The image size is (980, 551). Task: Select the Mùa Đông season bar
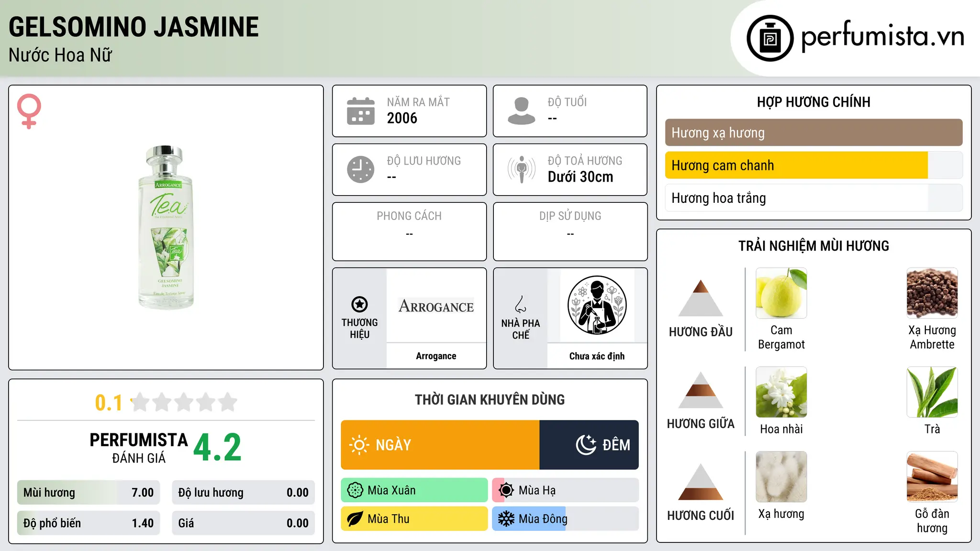point(566,519)
